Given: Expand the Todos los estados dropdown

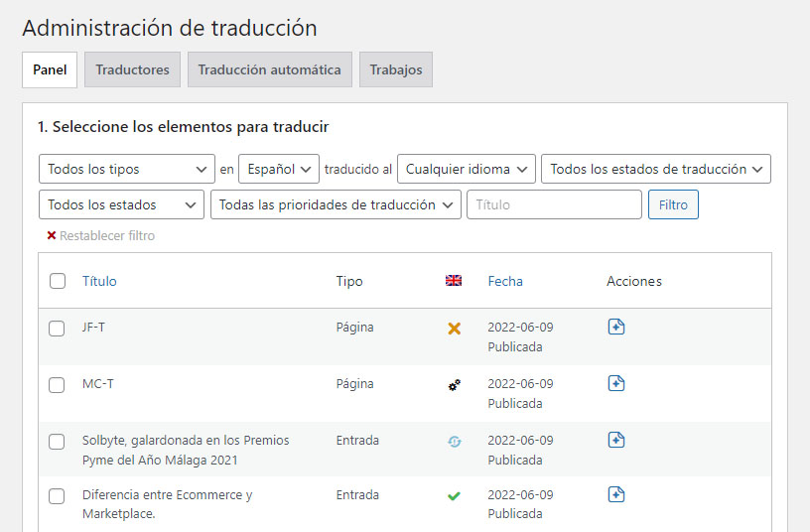Looking at the screenshot, I should pos(121,204).
